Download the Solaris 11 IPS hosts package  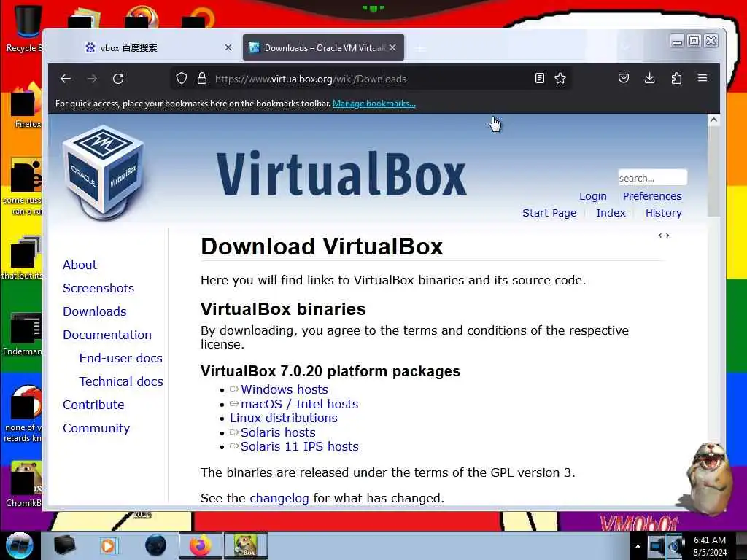pyautogui.click(x=299, y=447)
